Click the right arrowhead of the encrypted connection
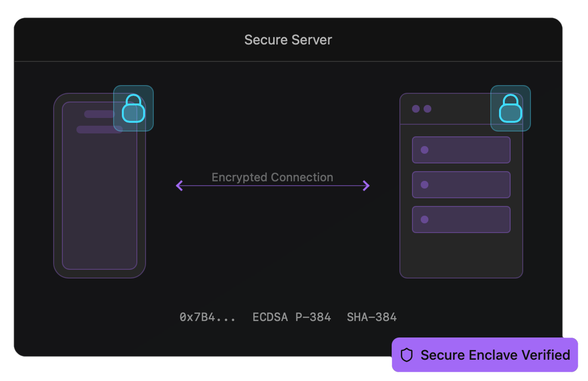Image resolution: width=588 pixels, height=381 pixels. click(x=366, y=186)
